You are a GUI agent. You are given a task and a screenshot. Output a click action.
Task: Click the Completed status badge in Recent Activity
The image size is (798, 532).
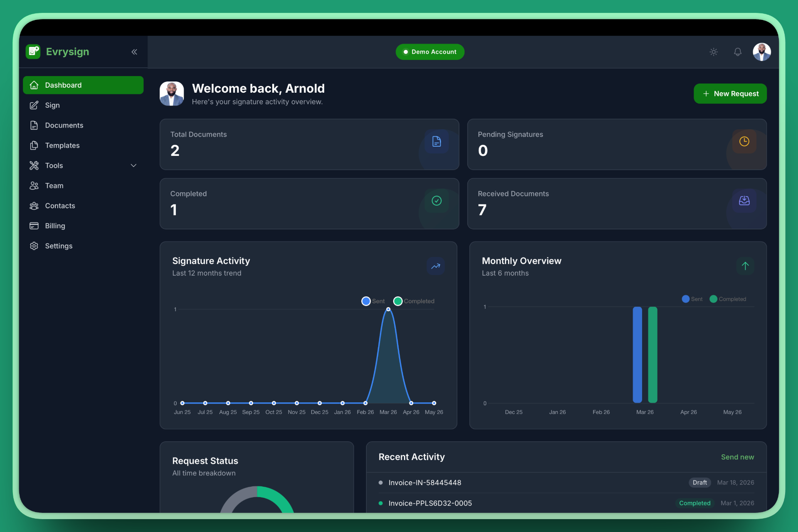click(x=695, y=503)
